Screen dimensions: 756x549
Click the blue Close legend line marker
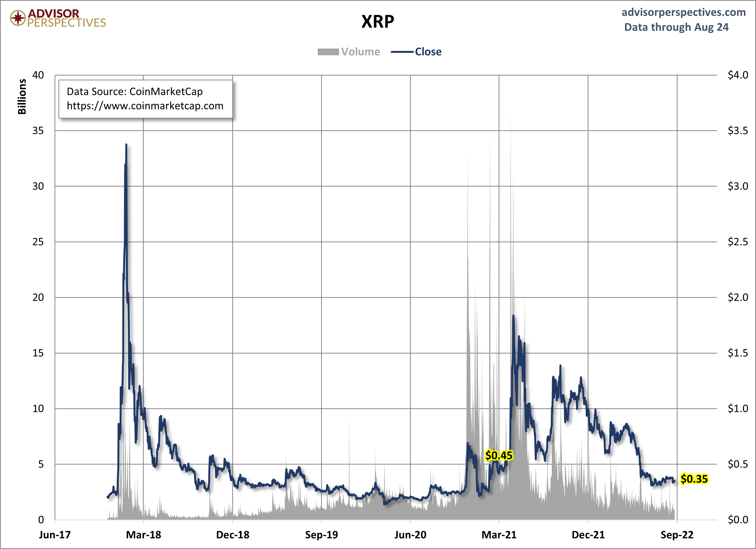402,52
